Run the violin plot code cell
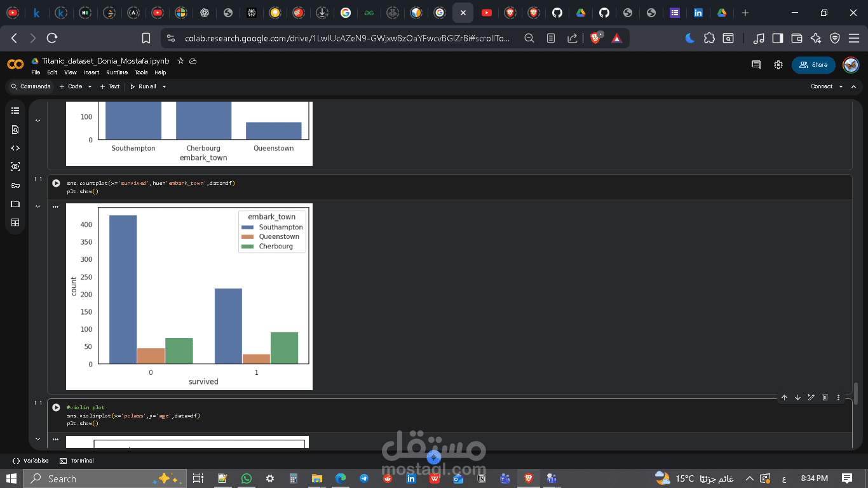This screenshot has height=488, width=868. (56, 407)
